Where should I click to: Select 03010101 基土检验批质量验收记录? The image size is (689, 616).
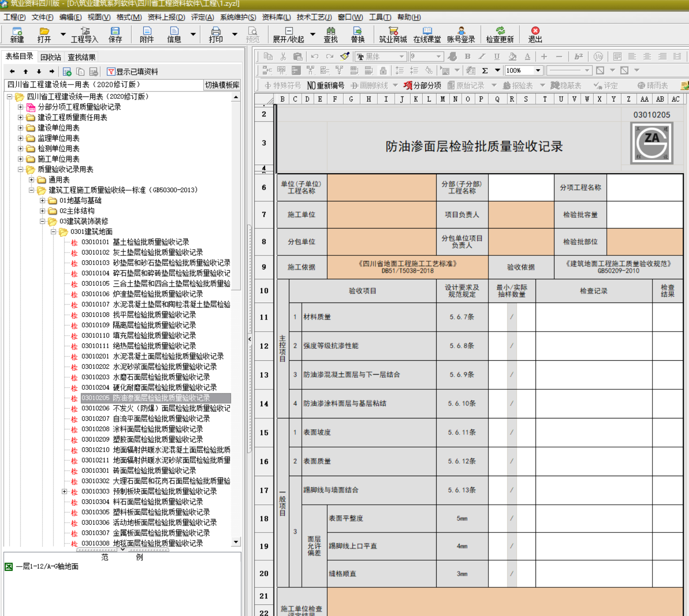coord(135,242)
